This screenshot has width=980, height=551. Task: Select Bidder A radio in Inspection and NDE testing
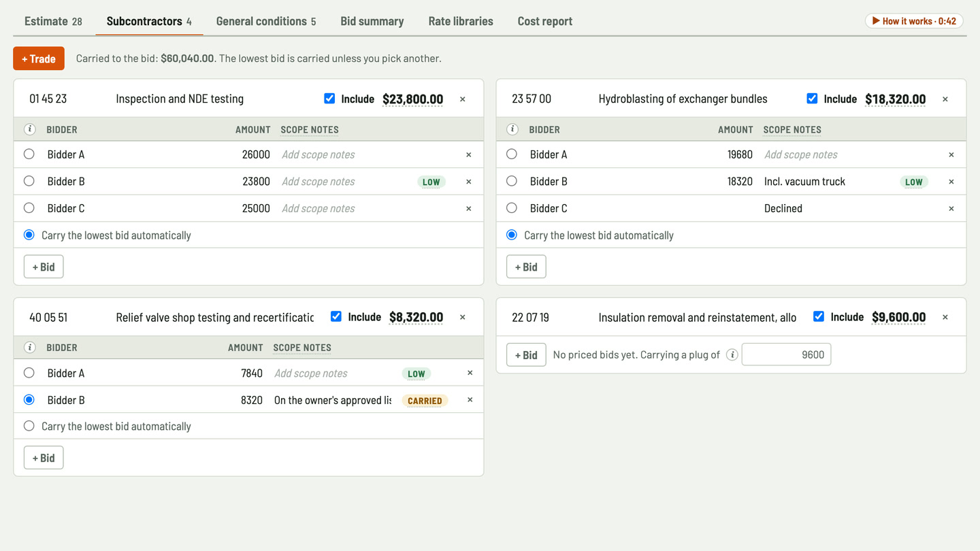pyautogui.click(x=29, y=154)
